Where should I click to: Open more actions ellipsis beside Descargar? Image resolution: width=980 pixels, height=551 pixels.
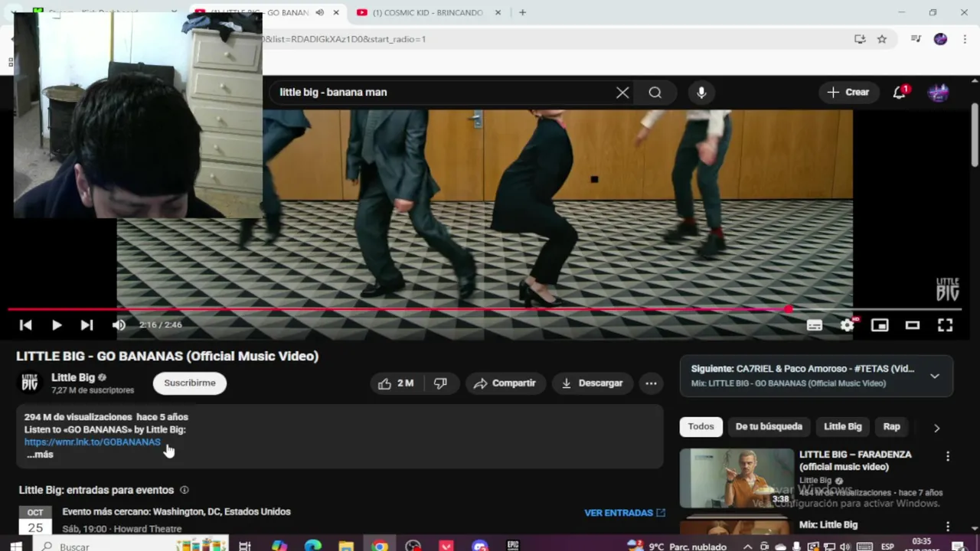point(651,383)
